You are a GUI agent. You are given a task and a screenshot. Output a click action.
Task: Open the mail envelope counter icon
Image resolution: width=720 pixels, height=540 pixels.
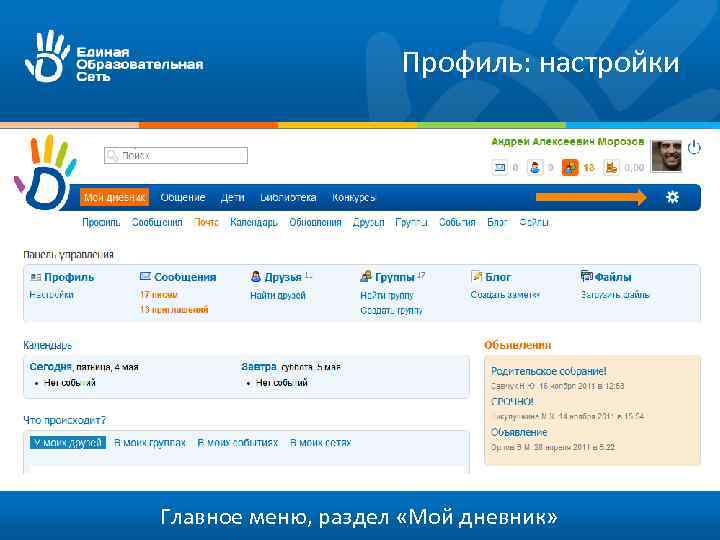(500, 168)
